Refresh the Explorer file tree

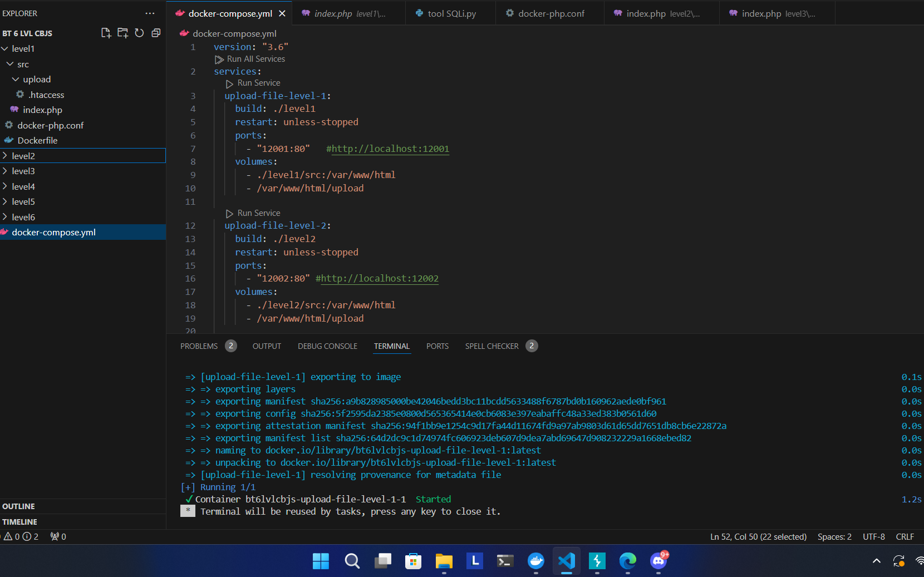139,33
